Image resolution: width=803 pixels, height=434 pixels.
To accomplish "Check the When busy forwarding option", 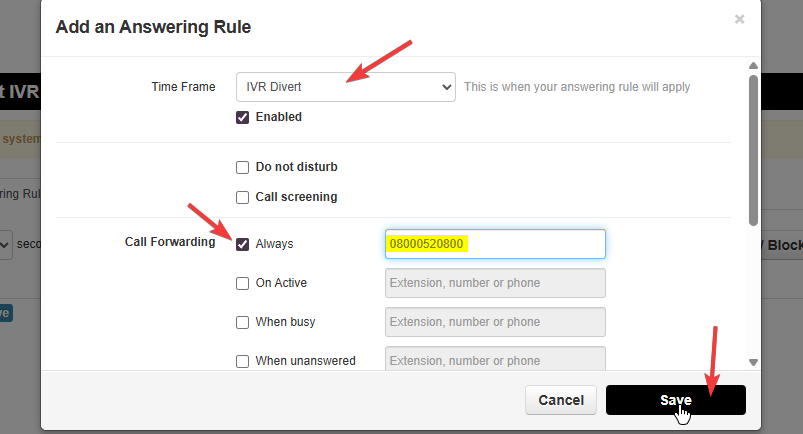I will (x=243, y=322).
